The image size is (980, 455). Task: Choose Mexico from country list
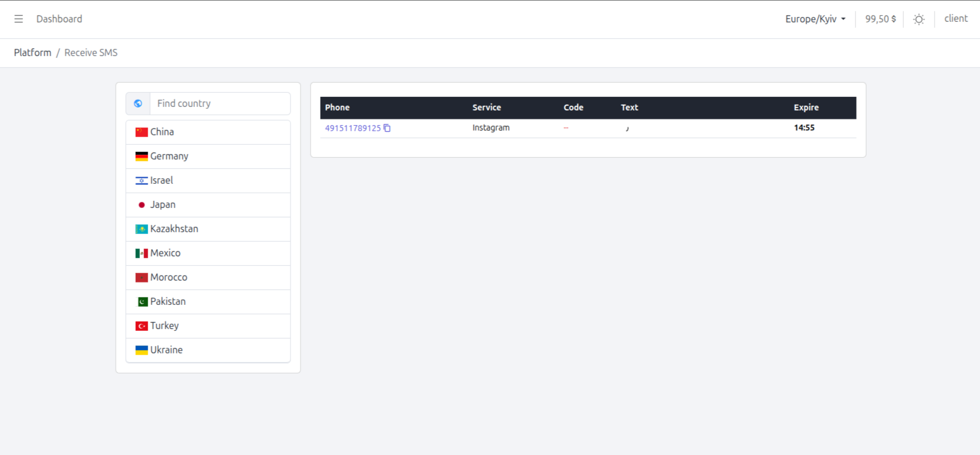click(x=165, y=253)
